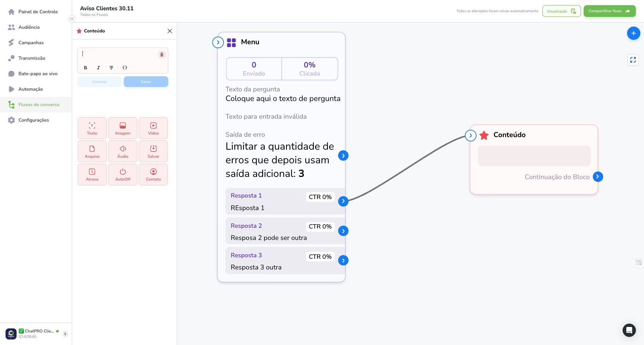Go to Campanhas
This screenshot has height=345, width=644.
(x=36, y=43)
